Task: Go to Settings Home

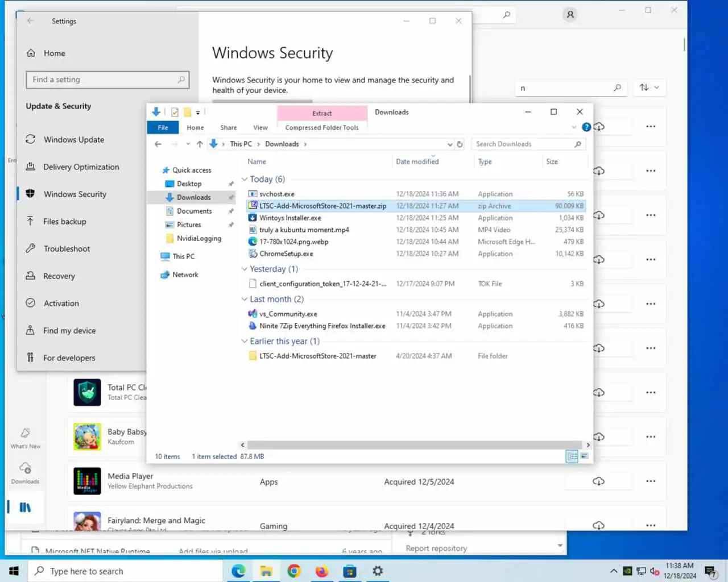Action: pos(47,53)
